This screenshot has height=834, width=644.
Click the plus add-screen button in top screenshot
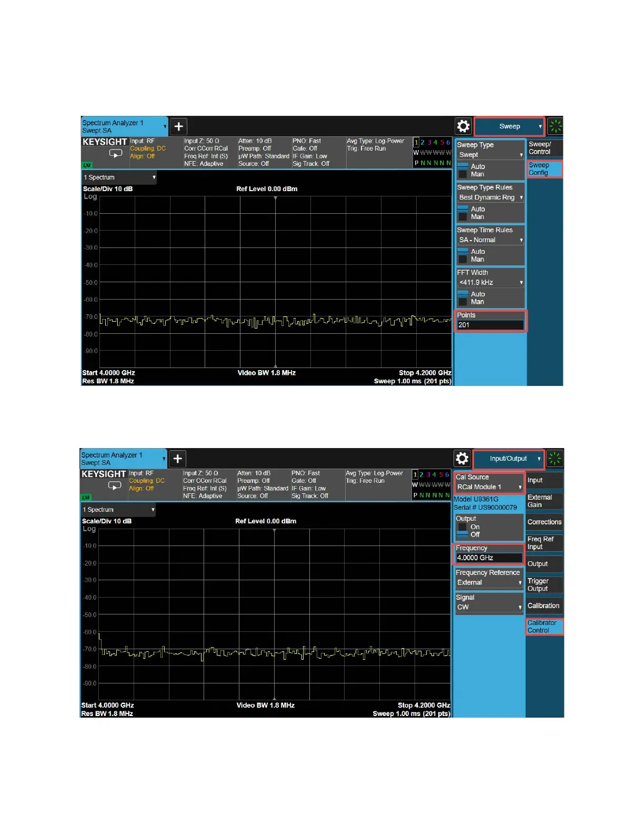click(179, 126)
